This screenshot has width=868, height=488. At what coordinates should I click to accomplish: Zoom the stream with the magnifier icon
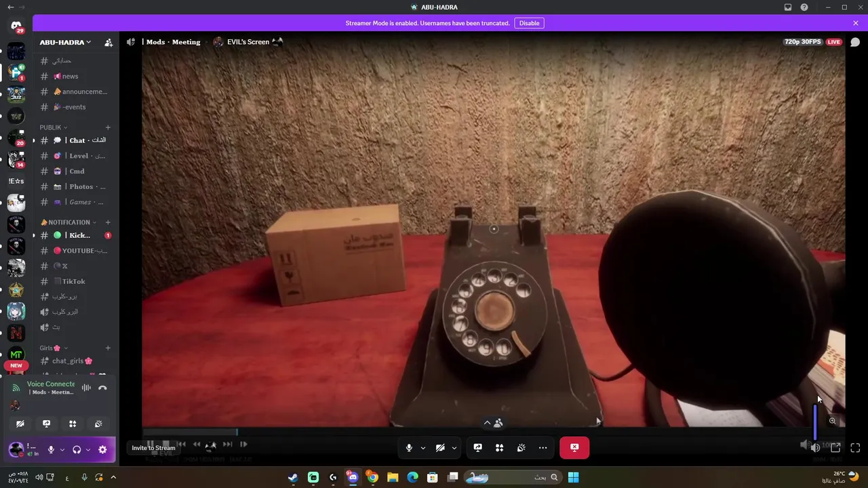coord(832,421)
